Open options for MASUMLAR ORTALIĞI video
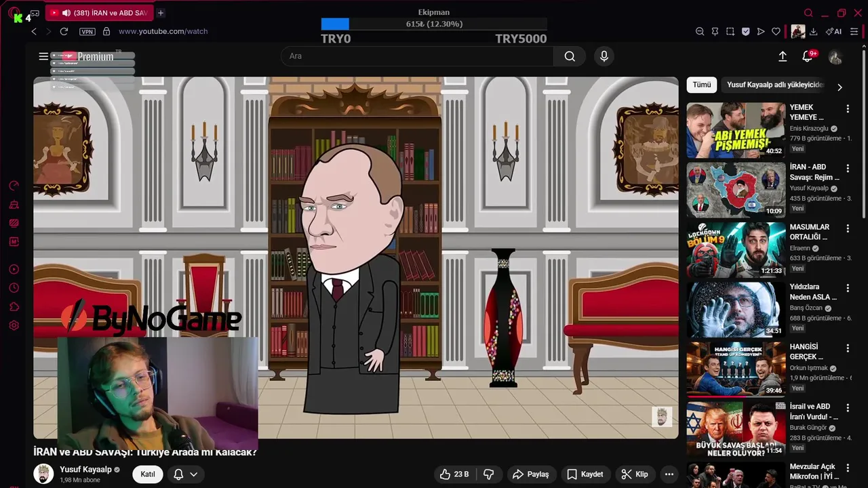The width and height of the screenshot is (868, 488). point(848,228)
